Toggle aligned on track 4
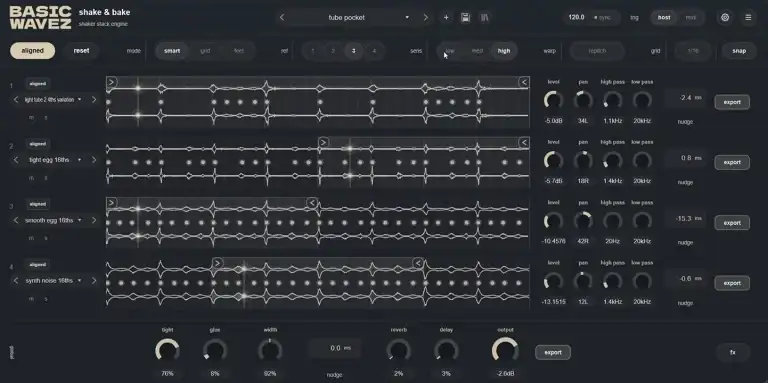768x383 pixels. pyautogui.click(x=37, y=264)
